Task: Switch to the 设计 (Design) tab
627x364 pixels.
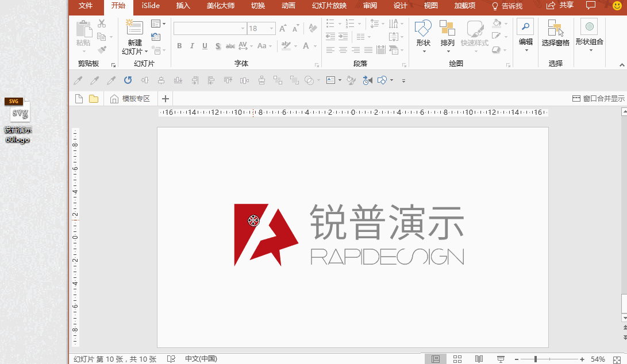Action: [x=400, y=6]
